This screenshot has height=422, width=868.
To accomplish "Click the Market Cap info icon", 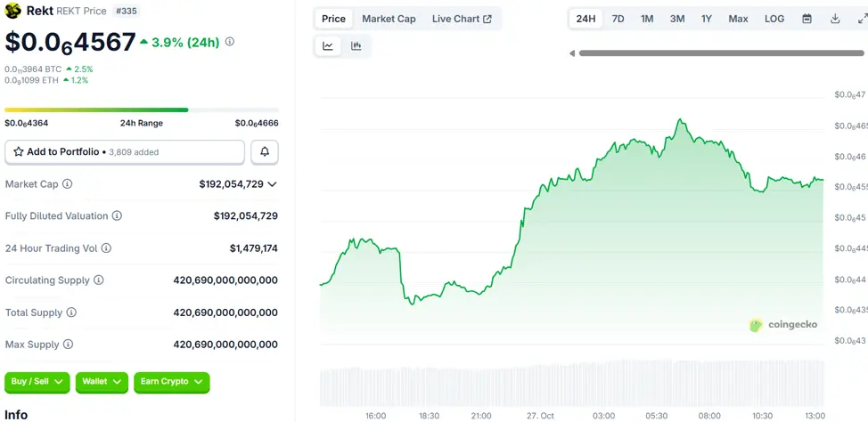I will coord(68,184).
